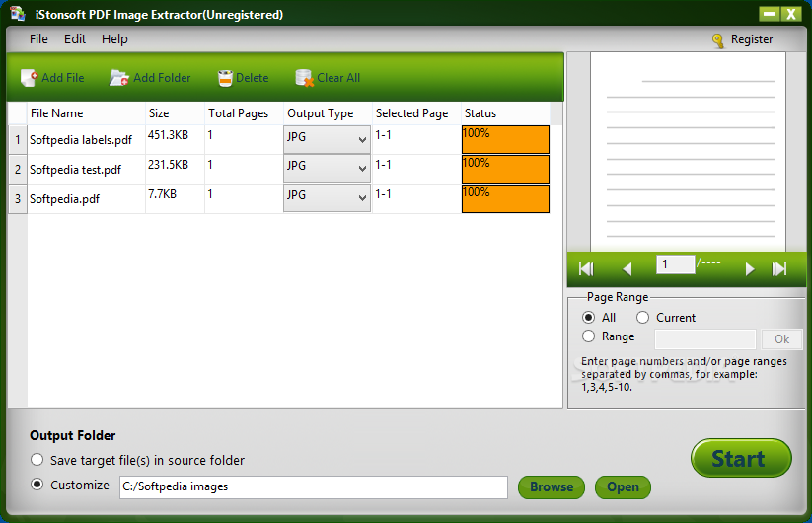Open Output Type dropdown for Softpedia test.pdf
Image resolution: width=812 pixels, height=523 pixels.
pos(327,169)
